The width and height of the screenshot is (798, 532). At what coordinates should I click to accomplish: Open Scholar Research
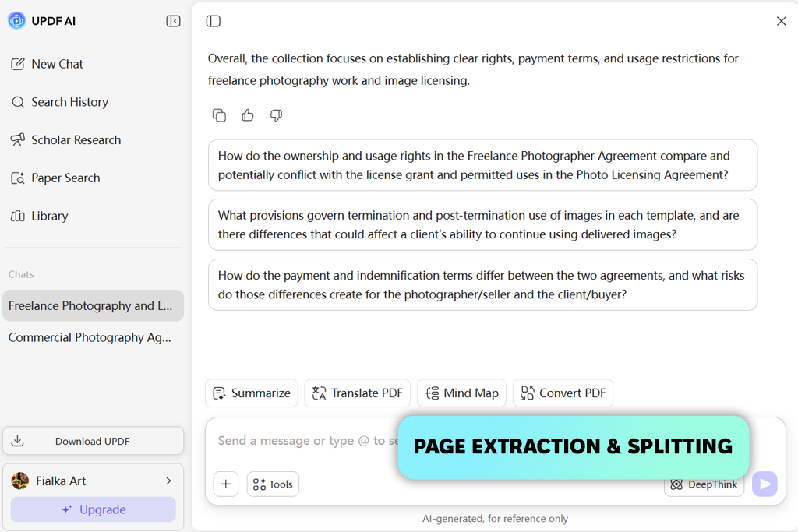[x=65, y=140]
